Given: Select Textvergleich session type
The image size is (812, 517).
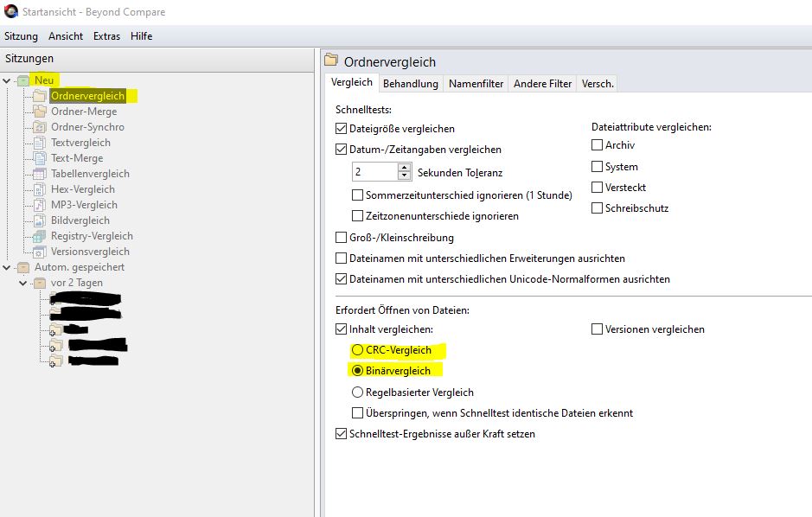Looking at the screenshot, I should click(x=80, y=143).
